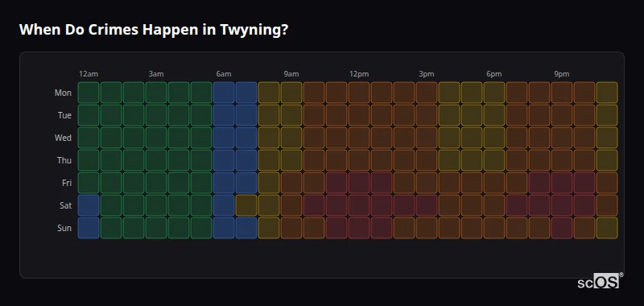Select the Wednesday 9pm heatmap cell

[x=562, y=138]
